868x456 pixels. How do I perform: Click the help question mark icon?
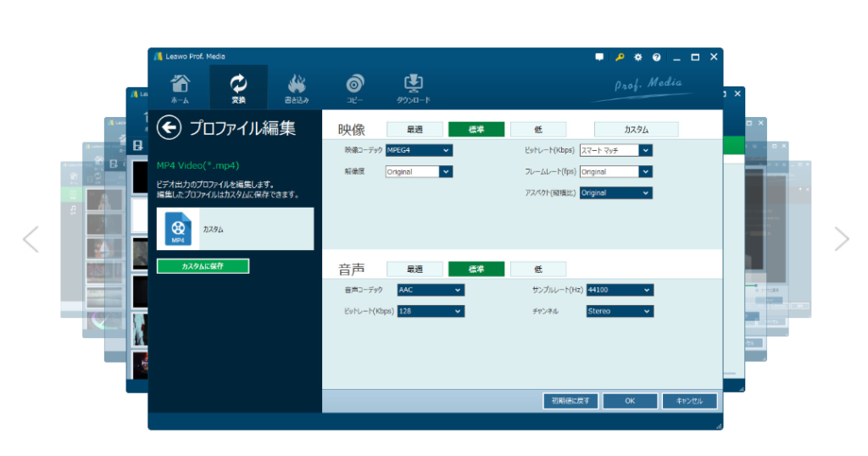click(656, 57)
